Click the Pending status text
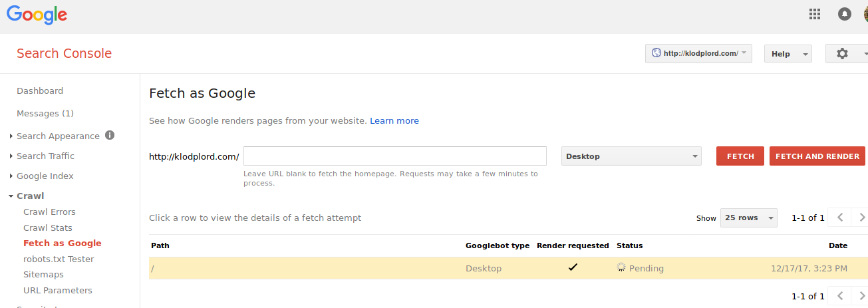Viewport: 868px width, 308px height. coord(647,268)
